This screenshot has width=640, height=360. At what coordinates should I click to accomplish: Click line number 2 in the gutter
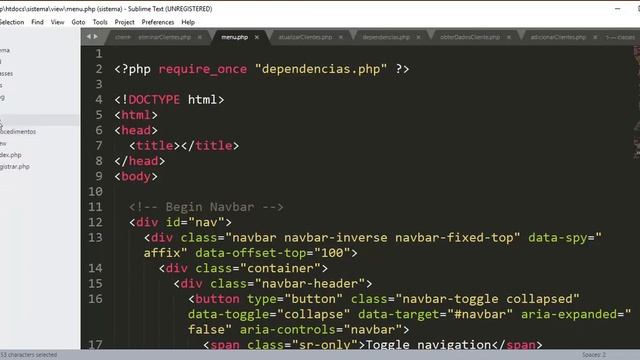99,69
